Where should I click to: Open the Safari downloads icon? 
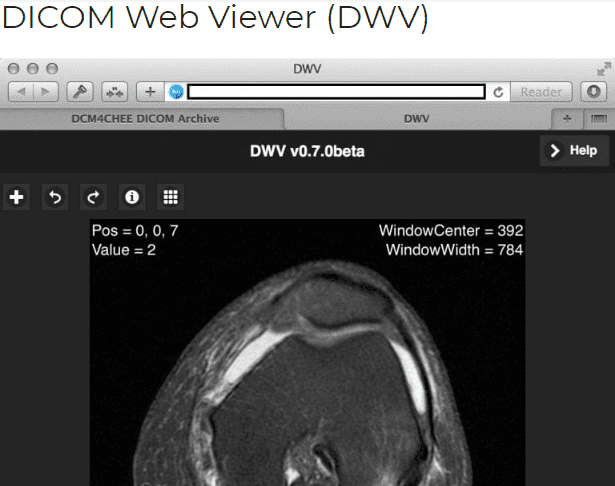pos(593,92)
